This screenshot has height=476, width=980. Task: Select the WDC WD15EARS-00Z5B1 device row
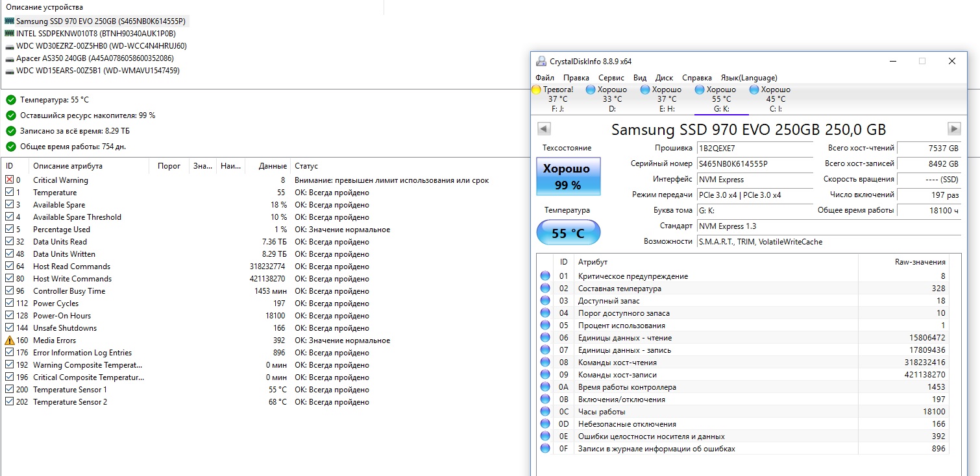point(92,71)
